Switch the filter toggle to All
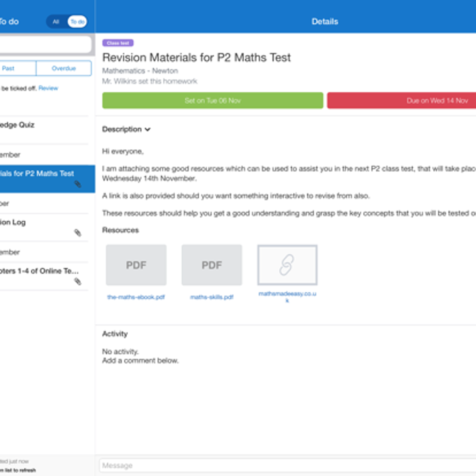This screenshot has height=476, width=476. (x=56, y=22)
